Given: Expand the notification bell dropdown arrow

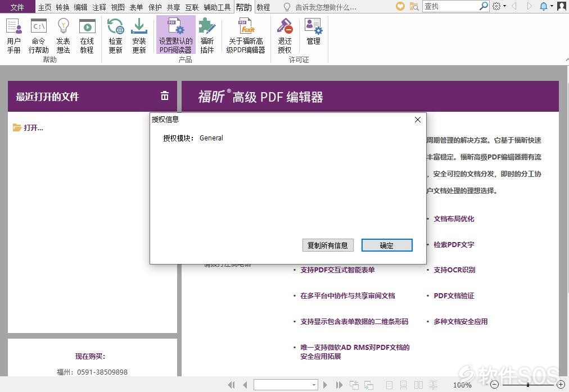Looking at the screenshot, I should pyautogui.click(x=551, y=6).
